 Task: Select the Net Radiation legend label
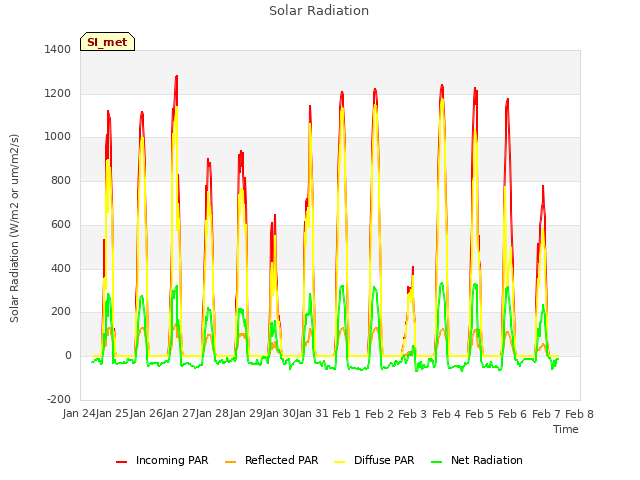click(x=487, y=460)
